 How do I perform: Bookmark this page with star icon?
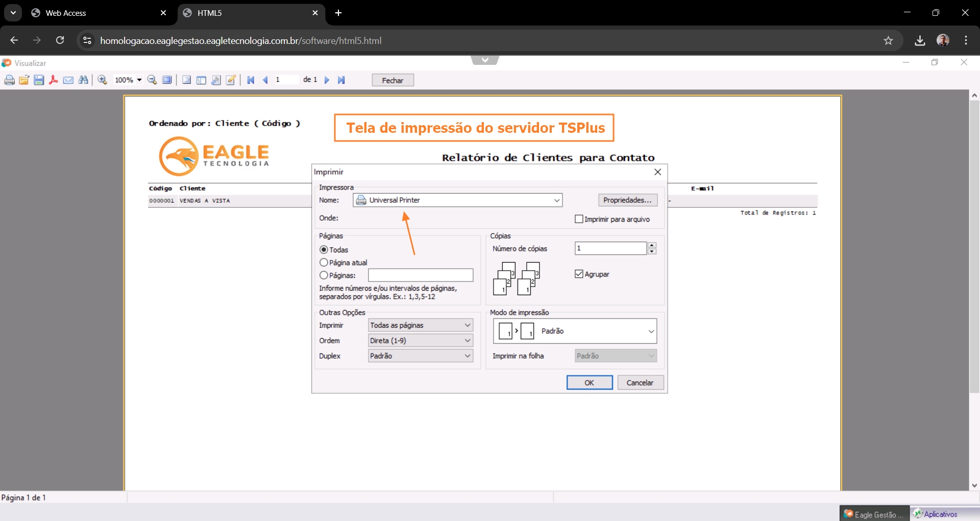point(889,40)
